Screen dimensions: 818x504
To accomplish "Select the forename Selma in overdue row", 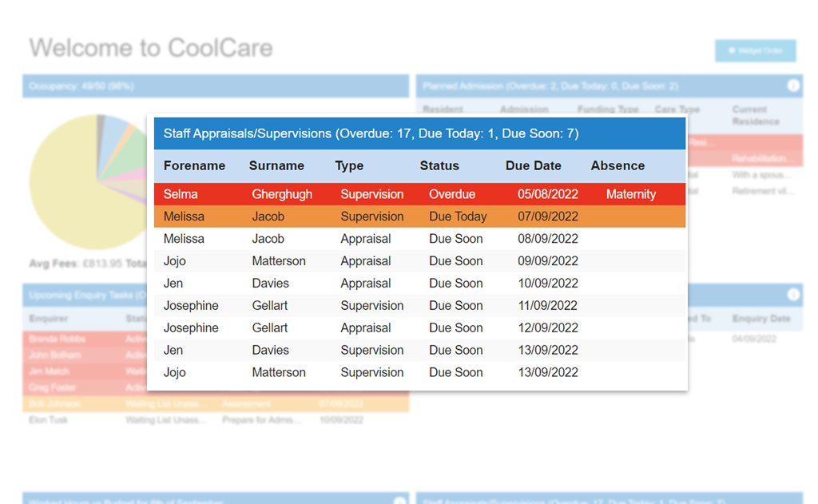I will 181,194.
